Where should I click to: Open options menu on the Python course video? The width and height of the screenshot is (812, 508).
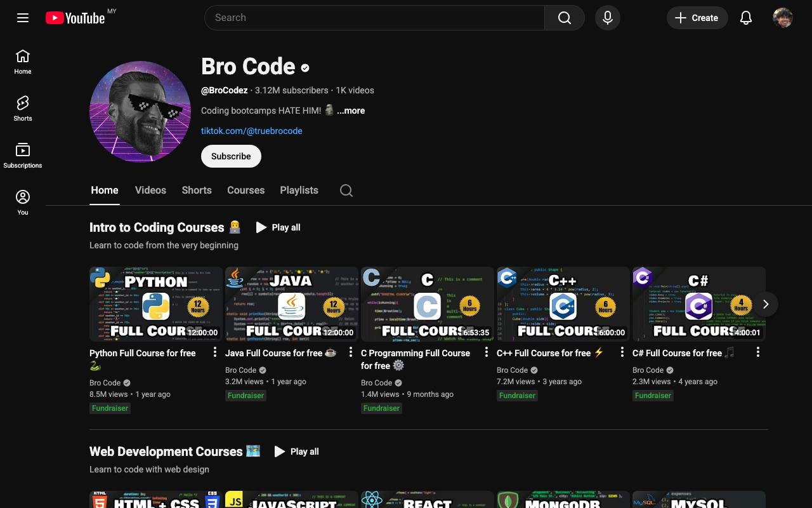[x=214, y=351]
